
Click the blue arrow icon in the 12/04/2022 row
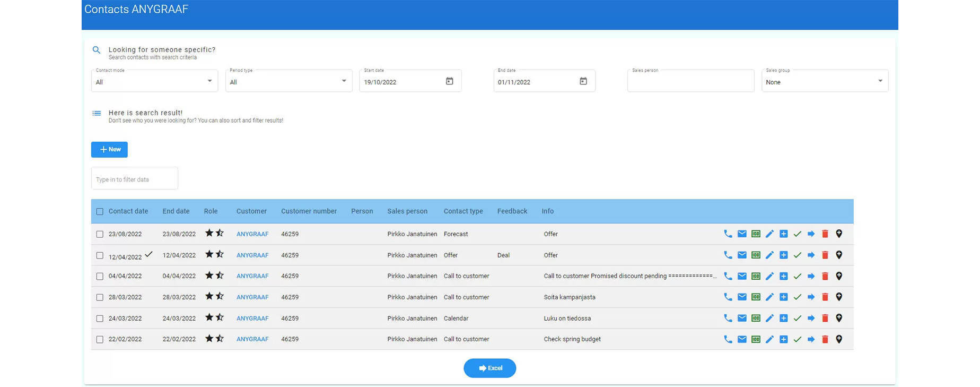(811, 255)
